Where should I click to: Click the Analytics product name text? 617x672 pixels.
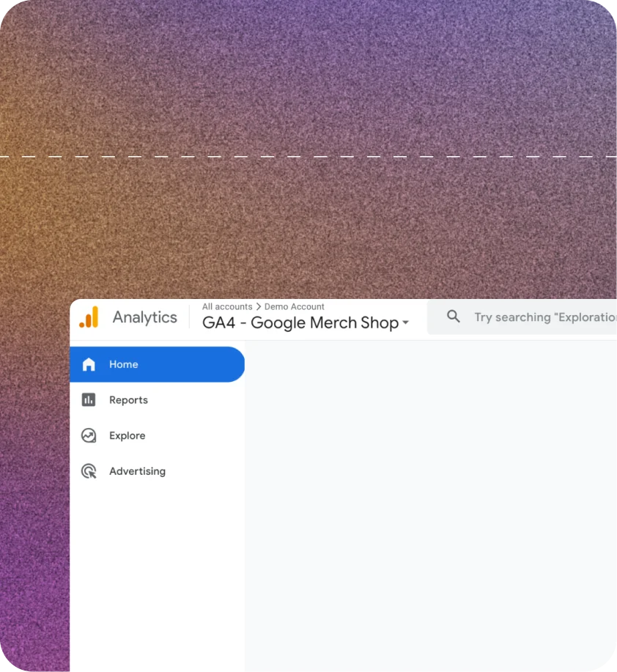point(144,317)
